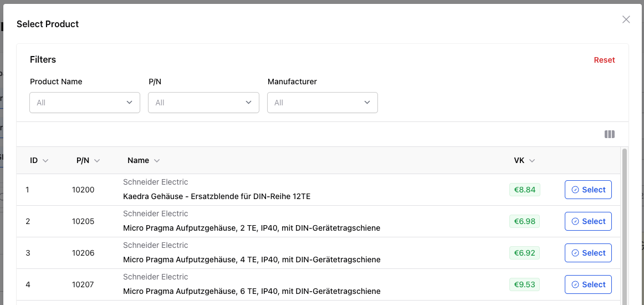Click the ID column sort chevron
644x305 pixels.
tap(45, 161)
